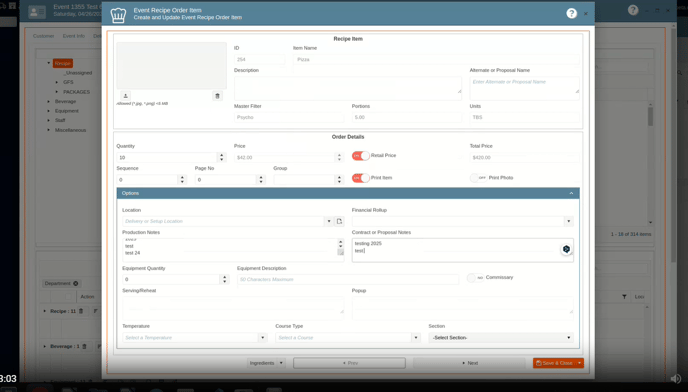The height and width of the screenshot is (392, 688).
Task: Collapse the Options panel
Action: tap(571, 193)
